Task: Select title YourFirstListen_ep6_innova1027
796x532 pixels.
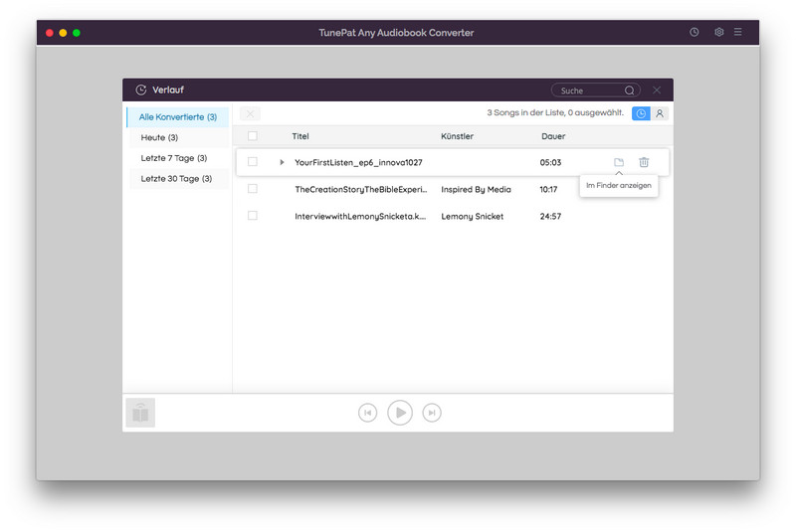Action: pyautogui.click(x=358, y=163)
